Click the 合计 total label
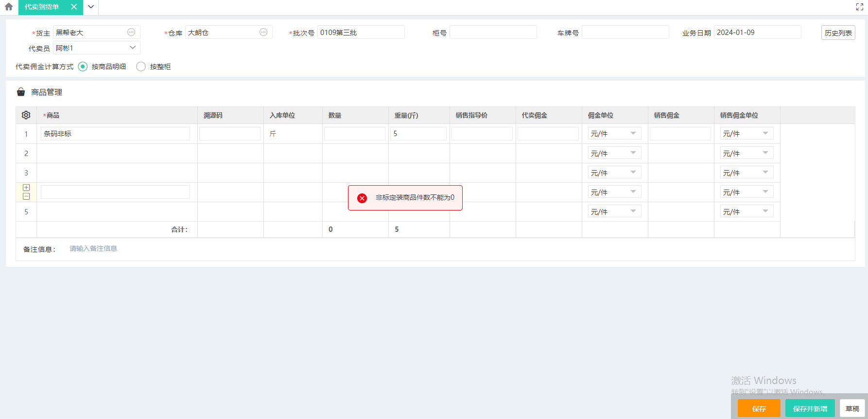The image size is (868, 419). [x=179, y=229]
